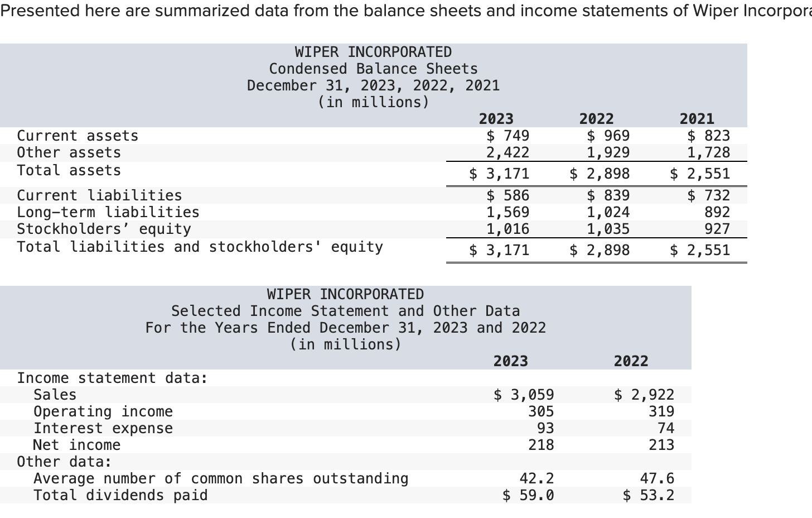
Task: Click the 2021 column header
Action: pos(696,118)
